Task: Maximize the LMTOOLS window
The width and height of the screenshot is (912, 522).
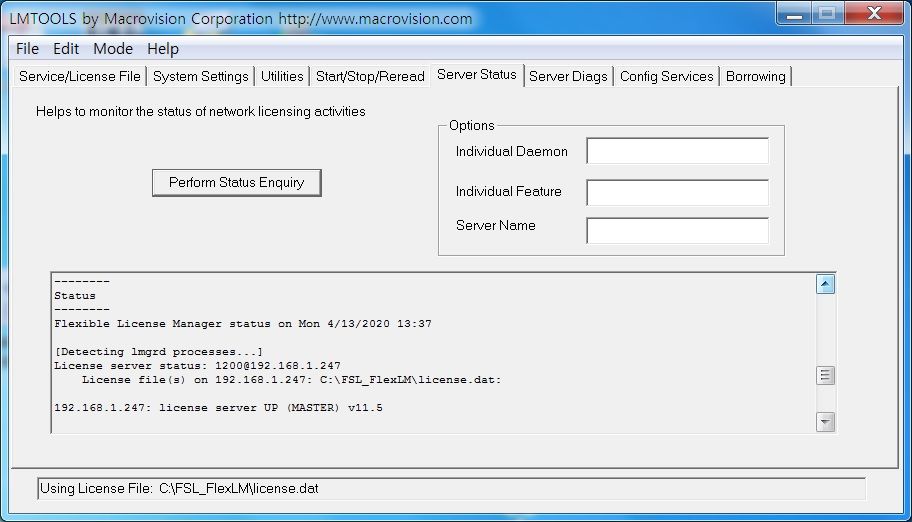Action: point(827,14)
